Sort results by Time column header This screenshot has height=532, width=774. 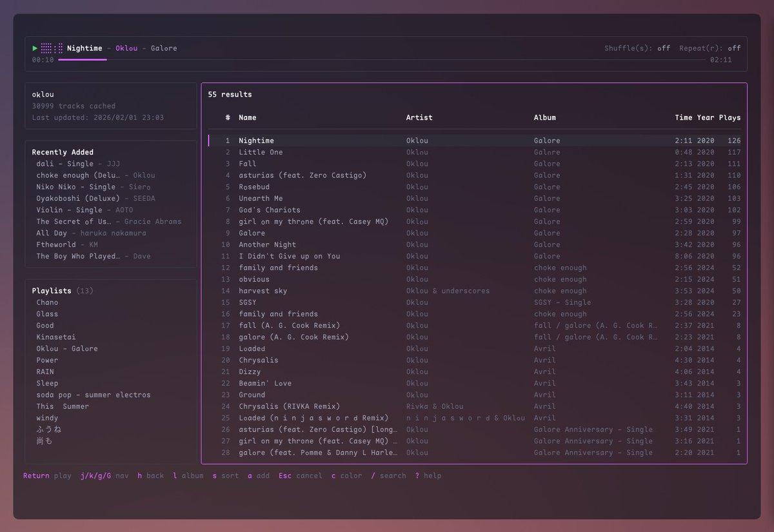click(684, 117)
